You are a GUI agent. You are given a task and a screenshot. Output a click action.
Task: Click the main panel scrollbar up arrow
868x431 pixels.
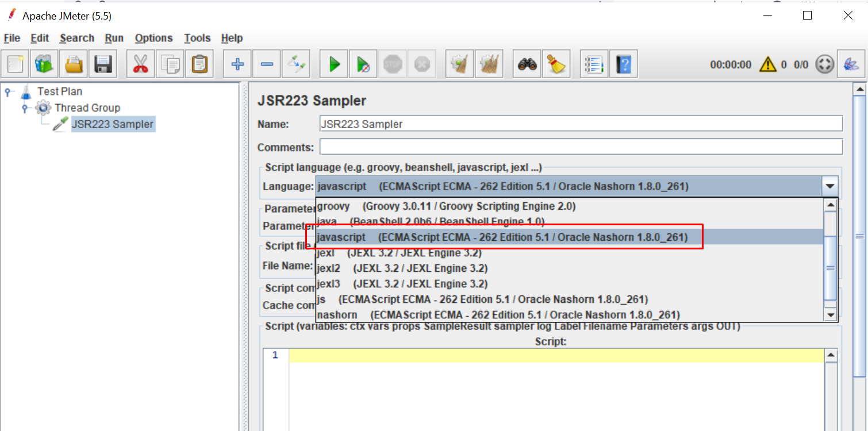(x=860, y=89)
